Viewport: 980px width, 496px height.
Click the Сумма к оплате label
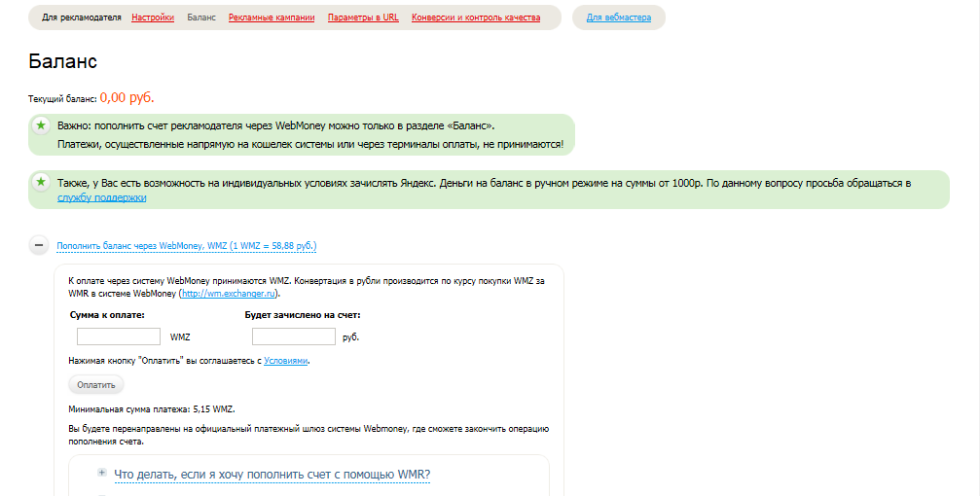click(x=107, y=315)
